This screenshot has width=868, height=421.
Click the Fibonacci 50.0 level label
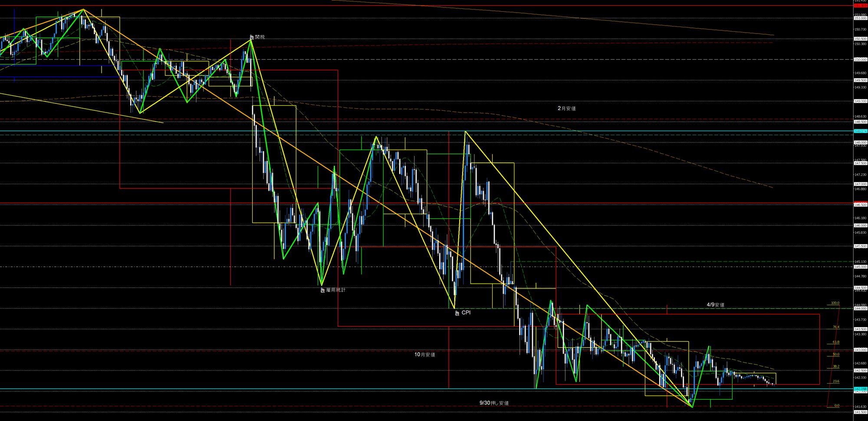(836, 355)
